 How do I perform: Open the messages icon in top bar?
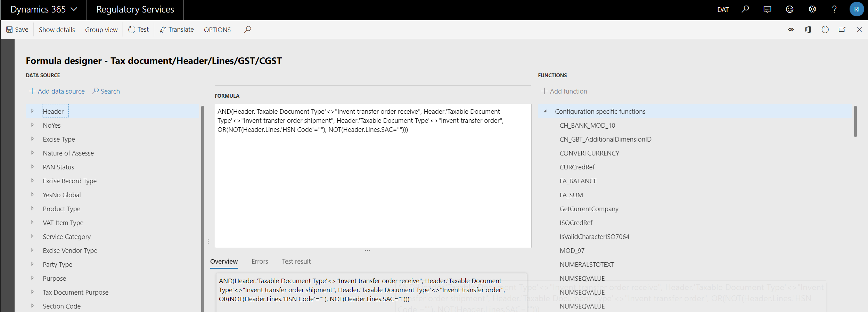click(x=767, y=9)
